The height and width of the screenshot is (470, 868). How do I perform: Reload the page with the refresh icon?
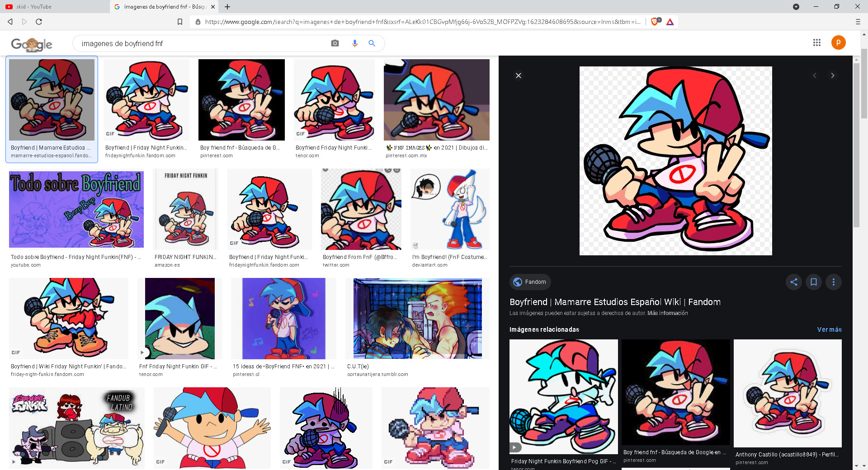39,22
